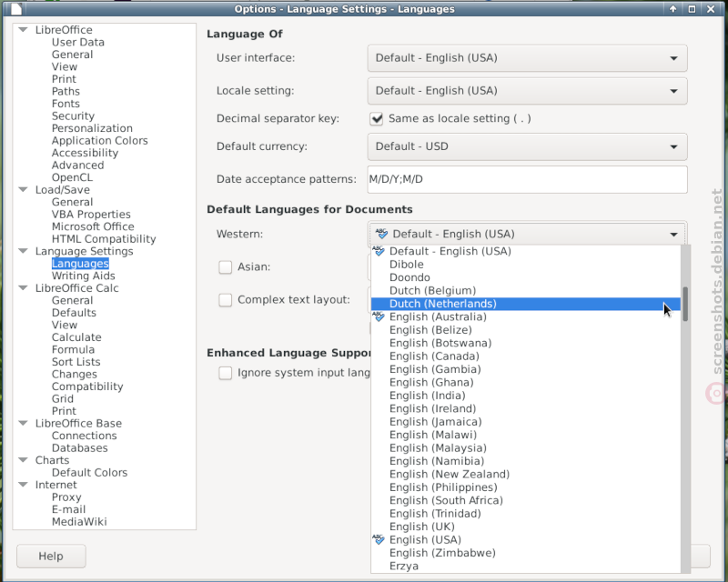Collapse the LibreOffice tree node

pyautogui.click(x=23, y=30)
